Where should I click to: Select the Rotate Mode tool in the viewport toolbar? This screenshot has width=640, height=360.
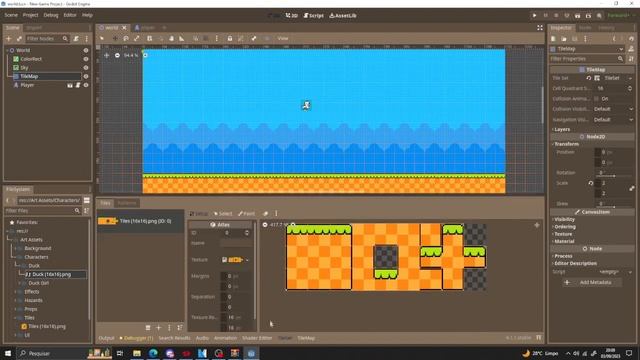(x=126, y=38)
